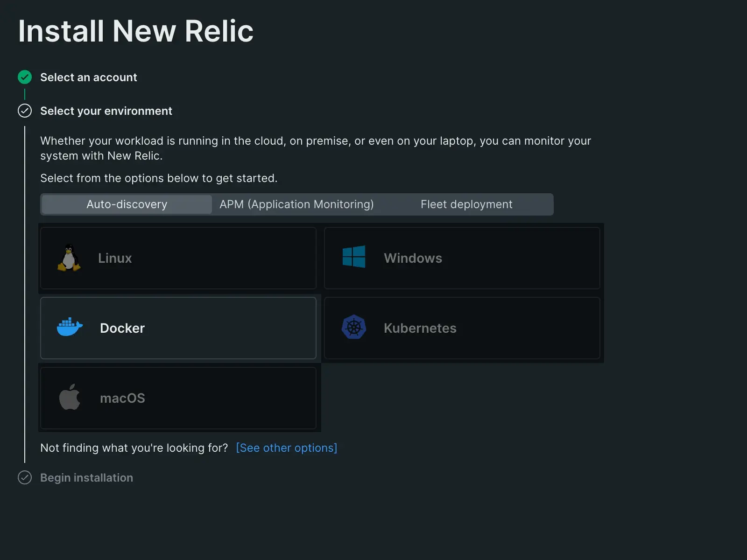This screenshot has width=747, height=560.
Task: Click the Kubernetes helm wheel icon
Action: (x=354, y=327)
